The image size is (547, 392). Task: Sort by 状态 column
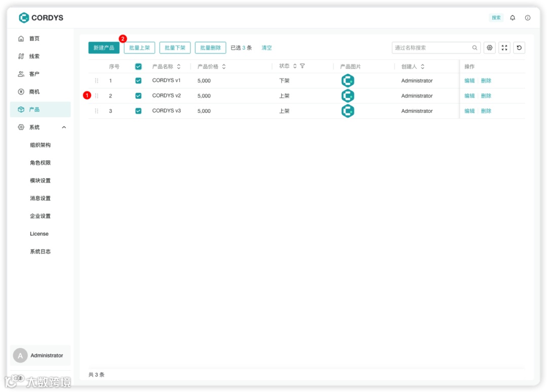(295, 66)
